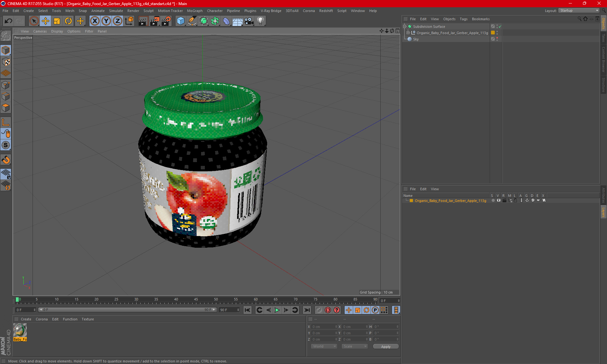Select the Baby_Fo material thumbnail

click(x=20, y=331)
